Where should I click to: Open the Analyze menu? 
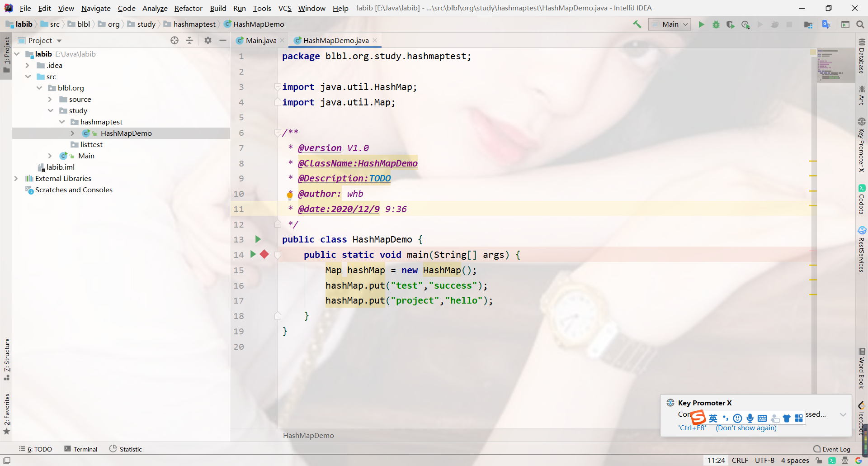pos(155,8)
